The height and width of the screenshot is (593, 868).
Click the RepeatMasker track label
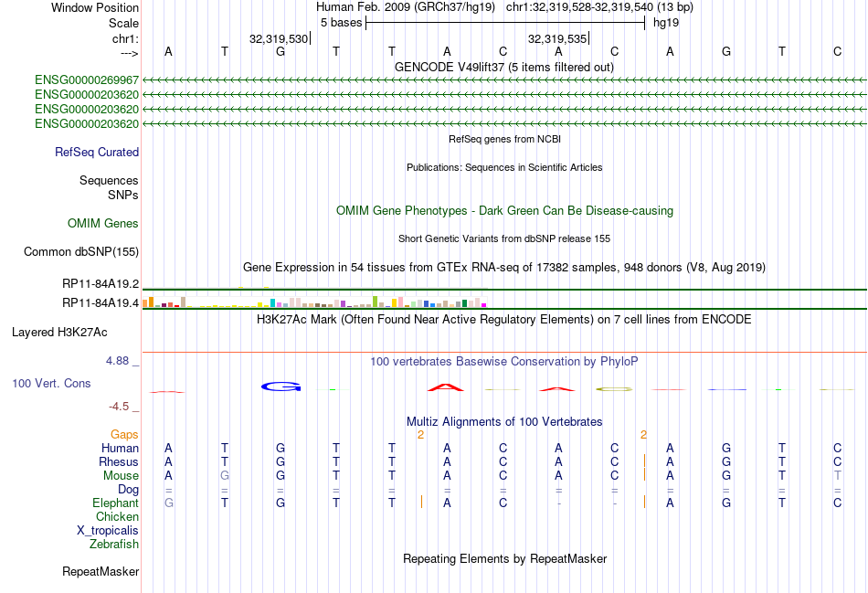101,571
